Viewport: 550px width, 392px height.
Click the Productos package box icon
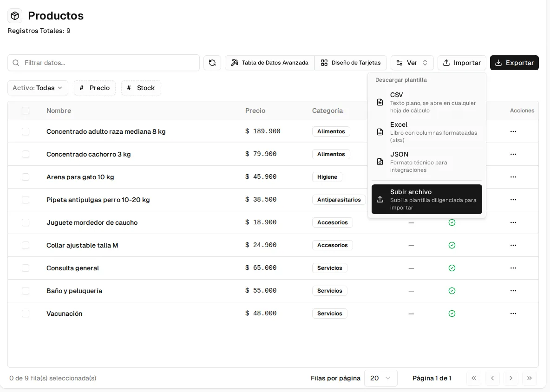click(x=15, y=16)
